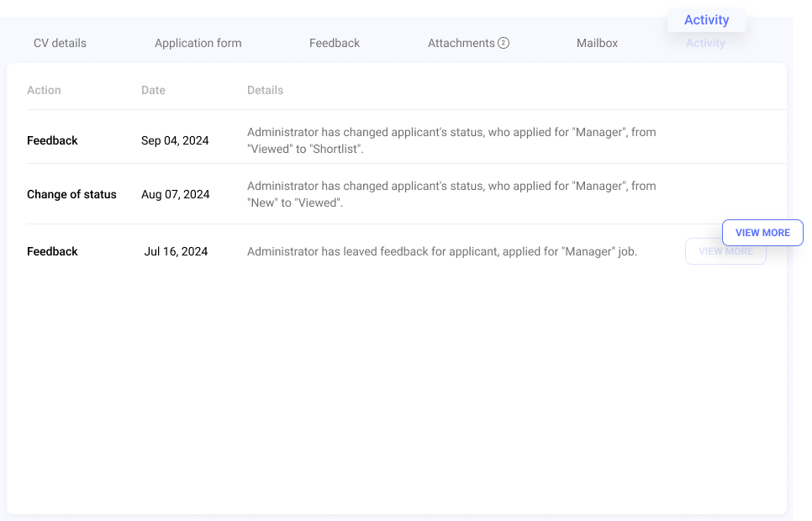Viewport: 812px width, 521px height.
Task: Click the blue VIEW MORE button
Action: pos(762,233)
